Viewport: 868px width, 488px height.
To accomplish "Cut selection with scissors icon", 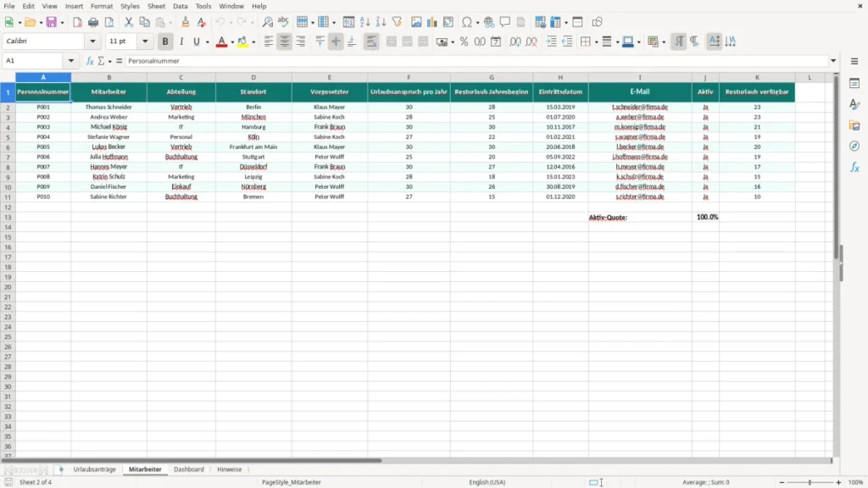I will pyautogui.click(x=129, y=22).
